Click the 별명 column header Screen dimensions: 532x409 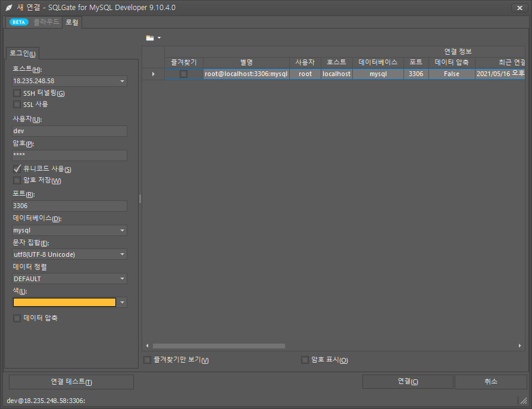246,62
